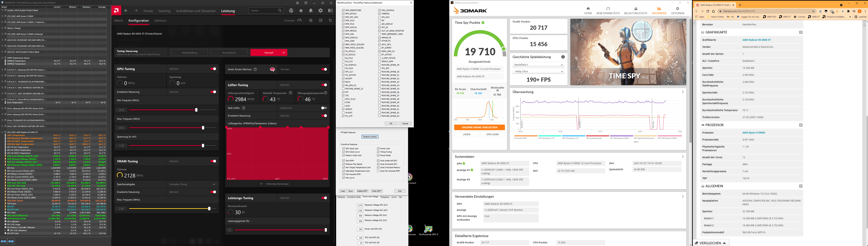The image size is (868, 246).
Task: Toggle Lüfter-Tuning switch
Action: tap(324, 85)
